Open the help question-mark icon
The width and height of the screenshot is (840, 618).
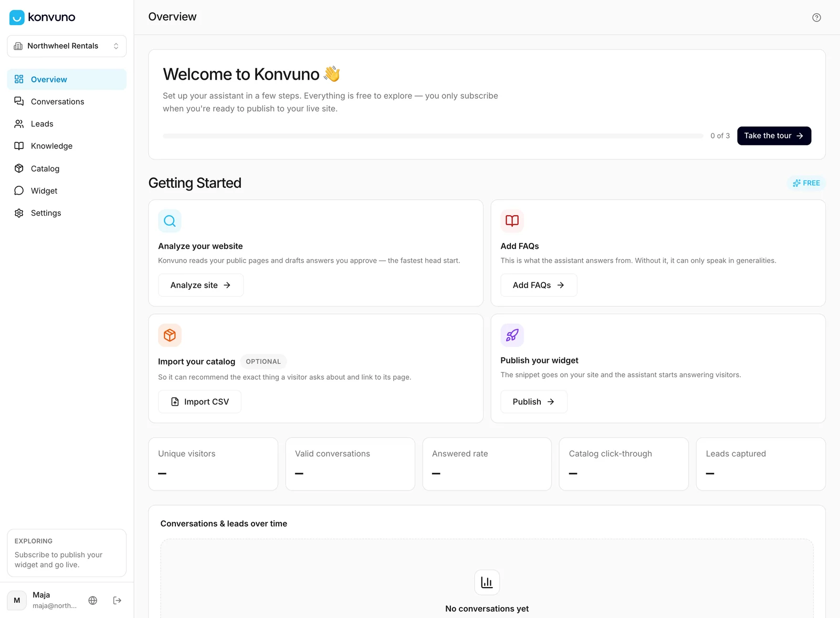[816, 17]
